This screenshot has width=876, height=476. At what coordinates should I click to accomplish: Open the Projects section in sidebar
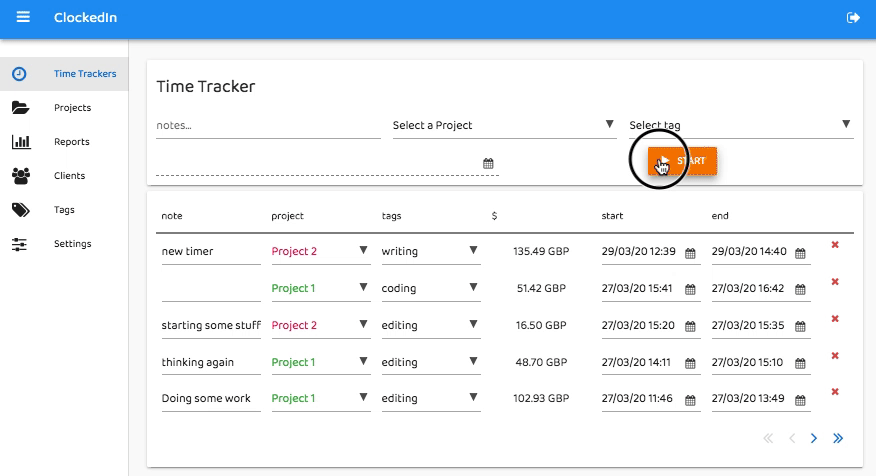tap(71, 108)
